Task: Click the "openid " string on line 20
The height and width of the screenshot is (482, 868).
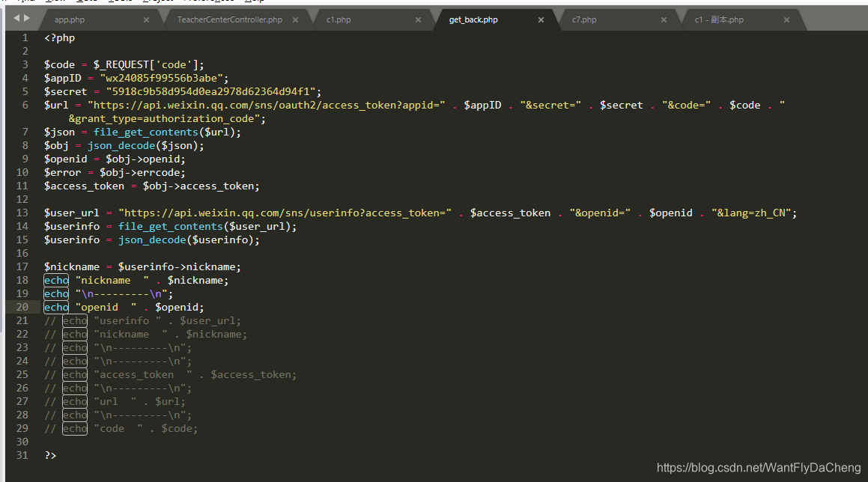Action: click(x=106, y=308)
